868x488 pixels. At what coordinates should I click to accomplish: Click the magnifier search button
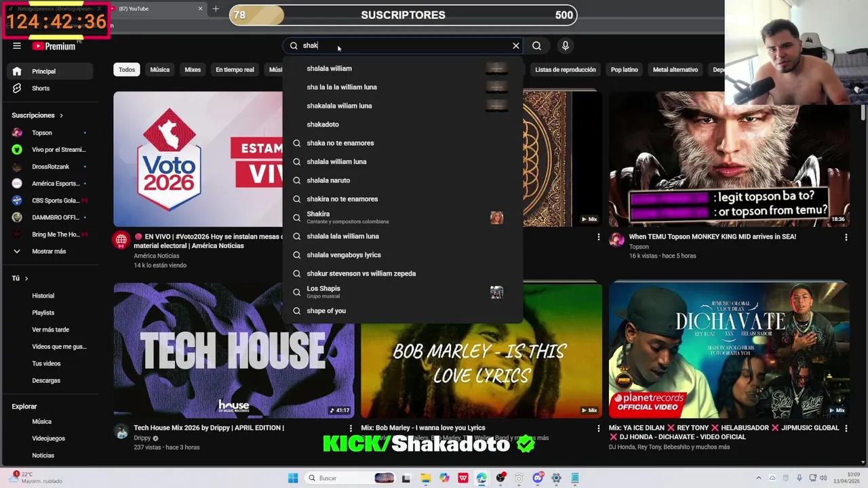click(x=536, y=45)
